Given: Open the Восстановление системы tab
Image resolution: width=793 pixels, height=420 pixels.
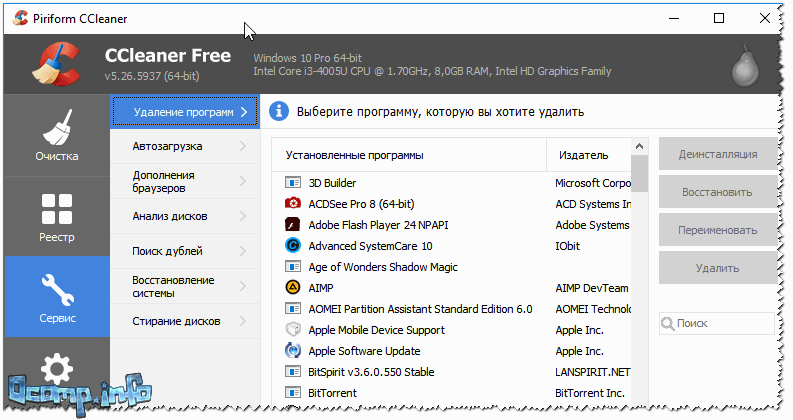Looking at the screenshot, I should 185,286.
